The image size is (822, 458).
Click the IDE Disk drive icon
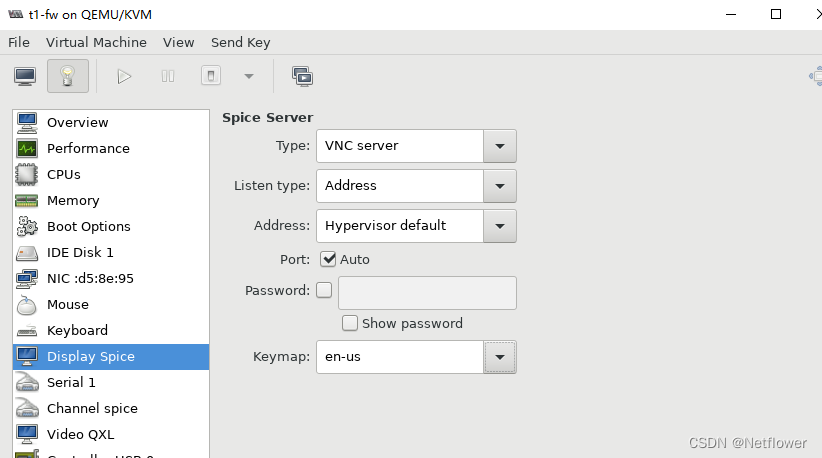27,254
